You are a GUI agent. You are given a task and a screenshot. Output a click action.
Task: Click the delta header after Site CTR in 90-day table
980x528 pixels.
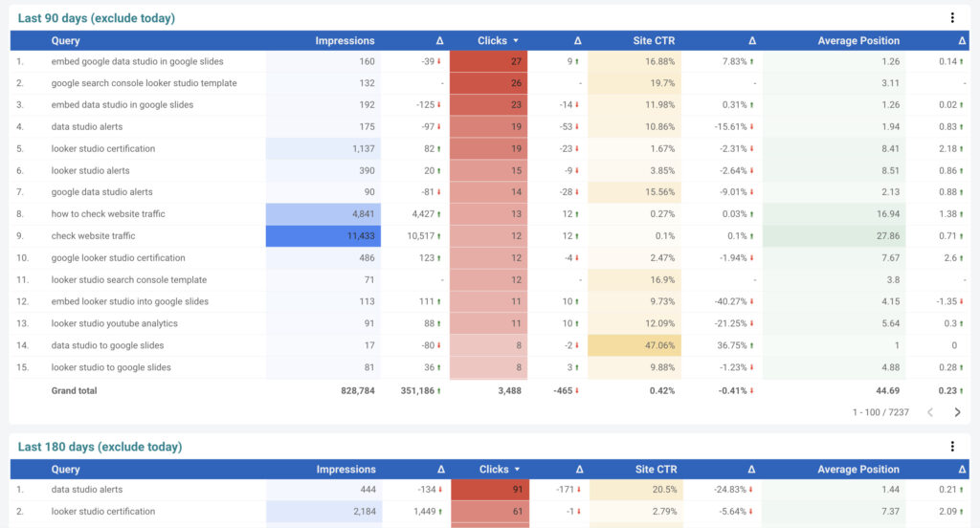752,40
